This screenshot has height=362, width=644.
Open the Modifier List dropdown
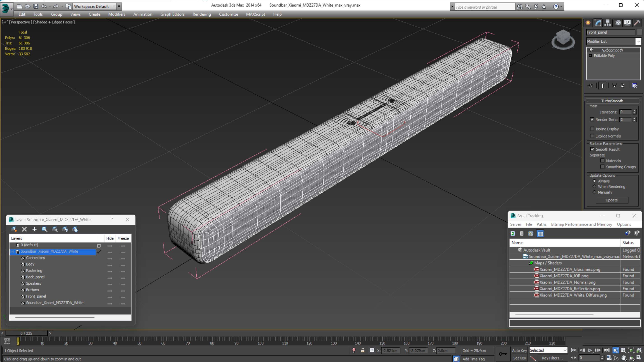(639, 42)
